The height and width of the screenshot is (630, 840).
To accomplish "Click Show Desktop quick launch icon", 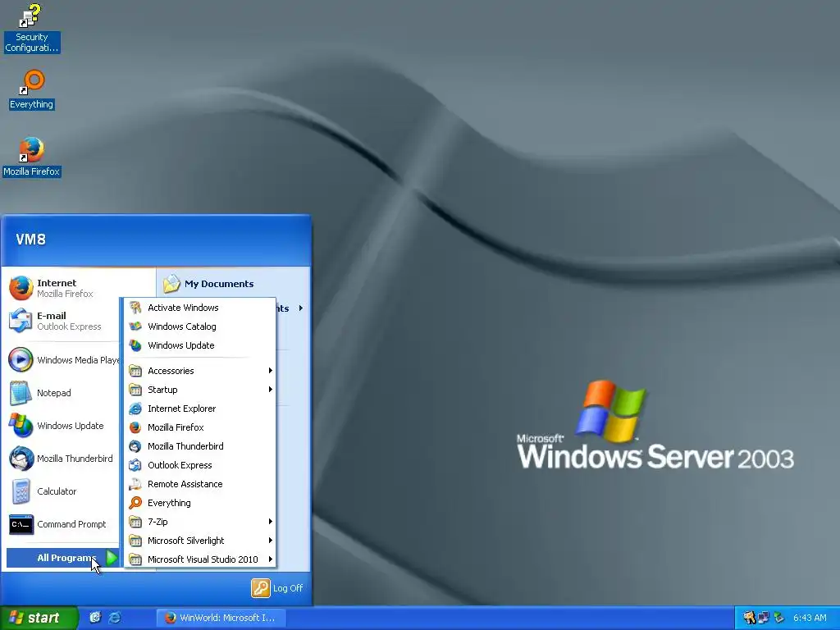I will click(95, 618).
